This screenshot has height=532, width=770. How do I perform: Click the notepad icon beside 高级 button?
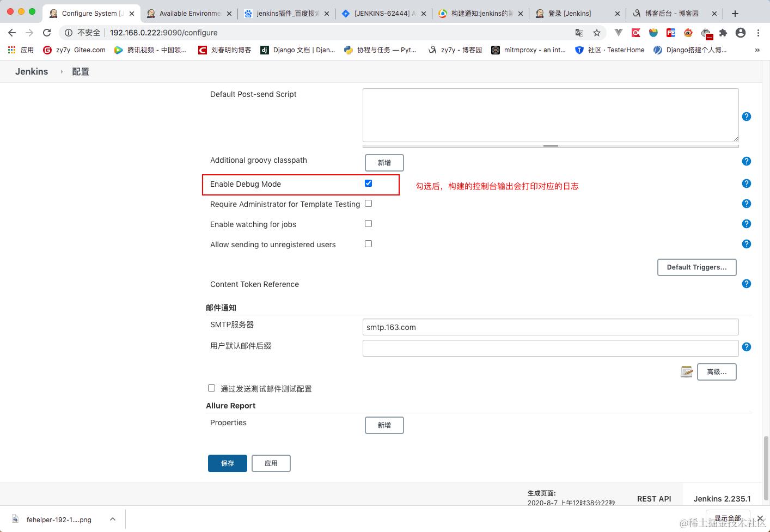[x=687, y=371]
